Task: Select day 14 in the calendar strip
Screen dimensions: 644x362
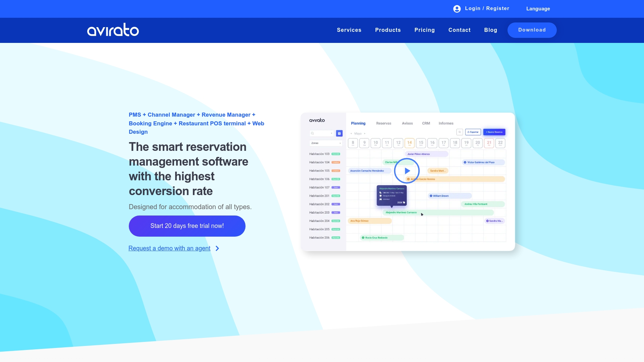Action: point(410,143)
